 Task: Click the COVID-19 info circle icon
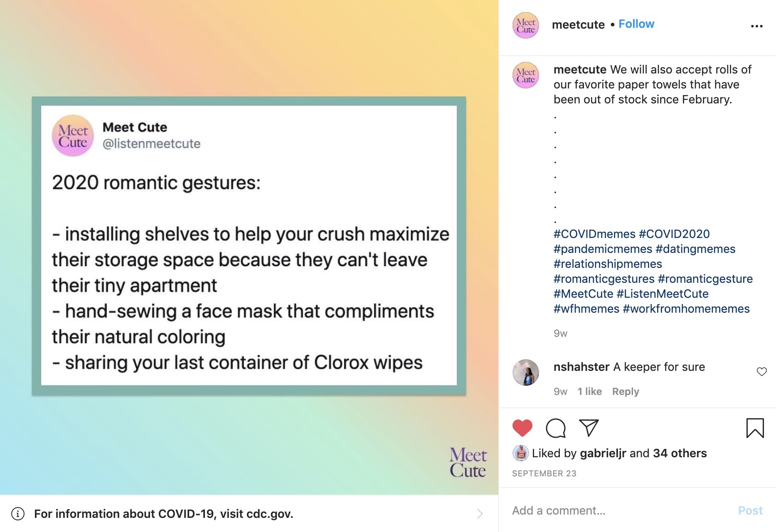pyautogui.click(x=17, y=514)
